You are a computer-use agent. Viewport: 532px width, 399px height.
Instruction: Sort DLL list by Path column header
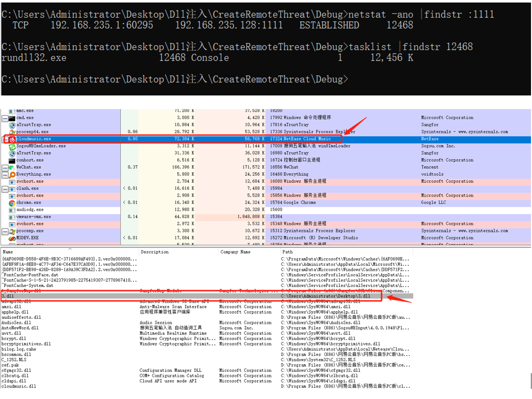tap(347, 252)
